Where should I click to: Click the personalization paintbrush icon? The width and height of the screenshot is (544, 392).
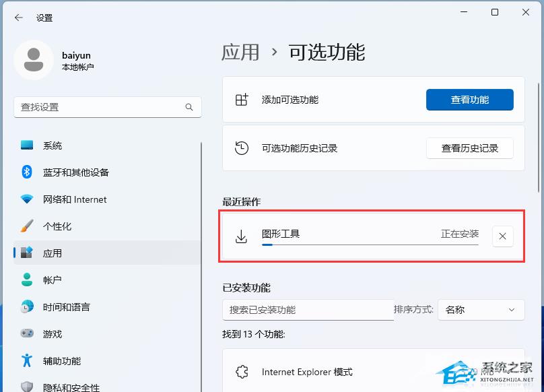tap(27, 226)
